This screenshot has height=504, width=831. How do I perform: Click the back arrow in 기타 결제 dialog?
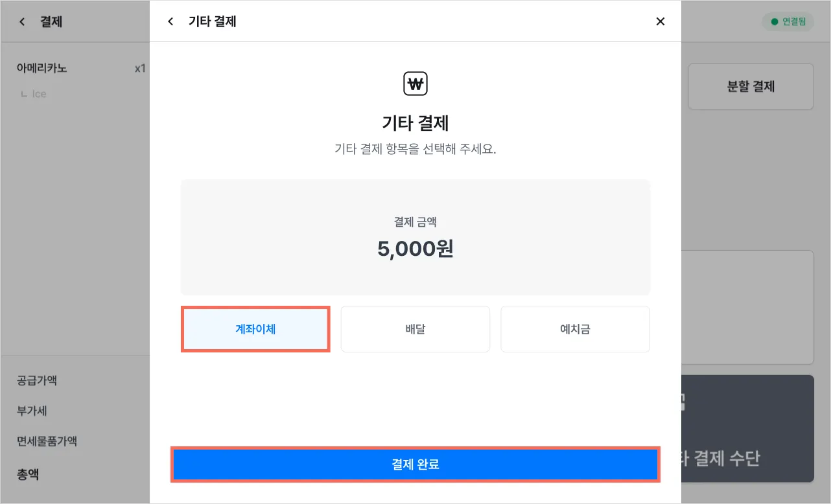[170, 21]
